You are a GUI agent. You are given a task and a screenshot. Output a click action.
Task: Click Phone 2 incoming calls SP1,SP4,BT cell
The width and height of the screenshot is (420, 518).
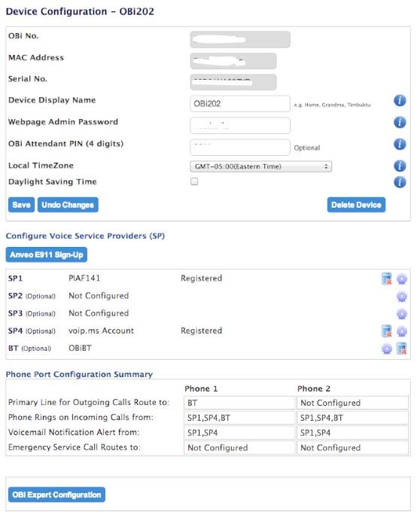(x=353, y=418)
